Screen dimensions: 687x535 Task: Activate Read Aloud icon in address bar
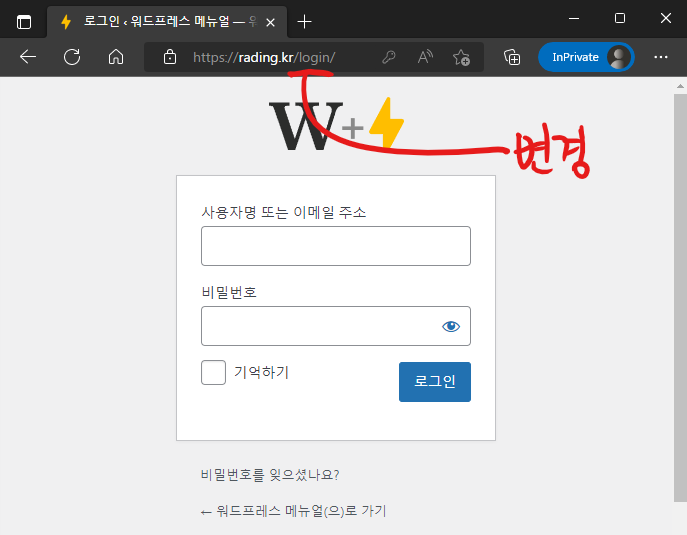point(425,57)
